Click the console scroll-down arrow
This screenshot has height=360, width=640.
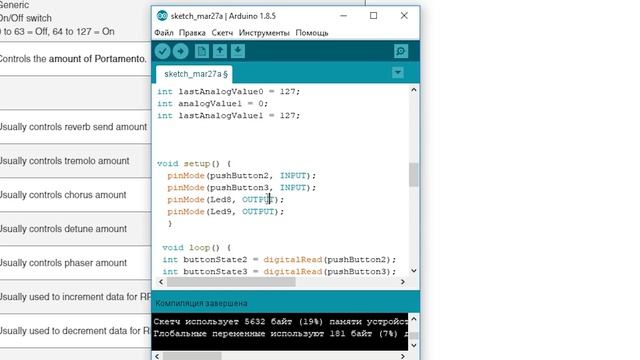pyautogui.click(x=413, y=345)
